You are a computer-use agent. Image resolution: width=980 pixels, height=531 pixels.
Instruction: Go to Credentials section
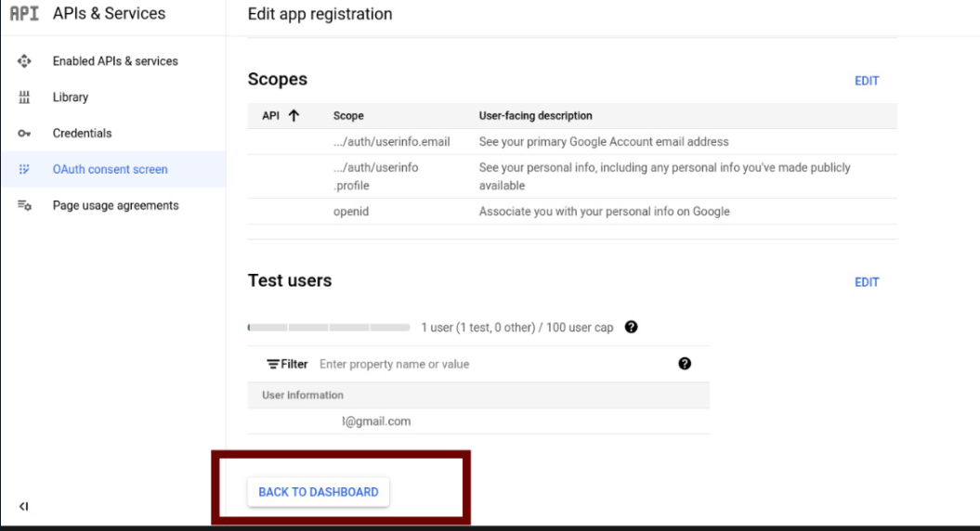pos(82,134)
